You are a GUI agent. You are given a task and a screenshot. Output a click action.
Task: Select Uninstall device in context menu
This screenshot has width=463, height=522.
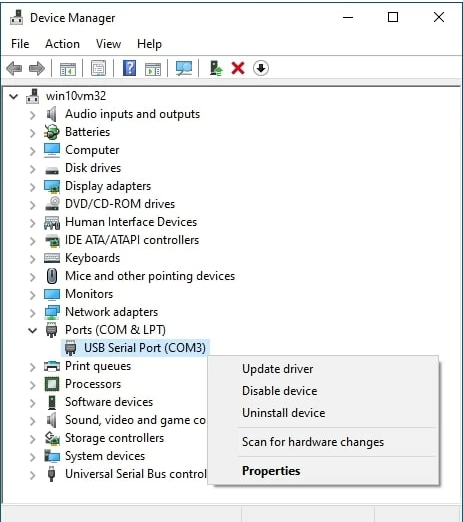point(284,413)
